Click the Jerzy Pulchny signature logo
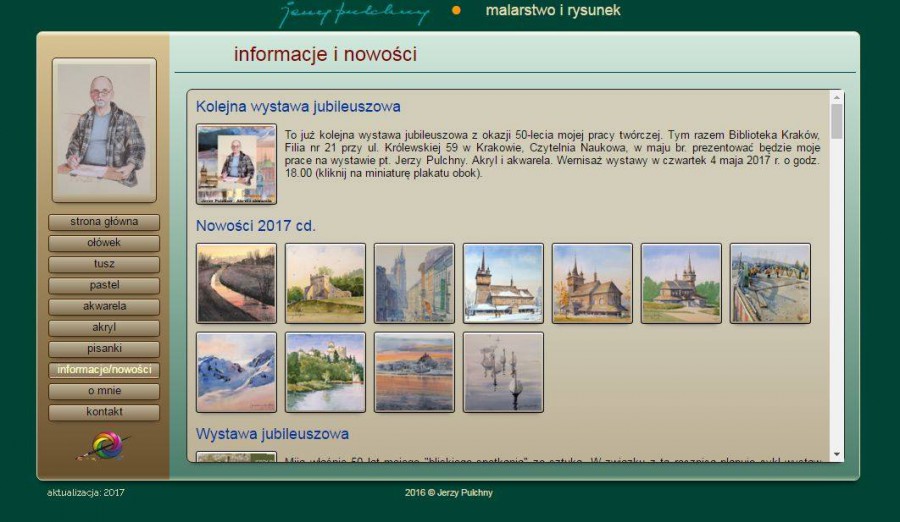Screen dimensions: 900x522 [x=354, y=12]
